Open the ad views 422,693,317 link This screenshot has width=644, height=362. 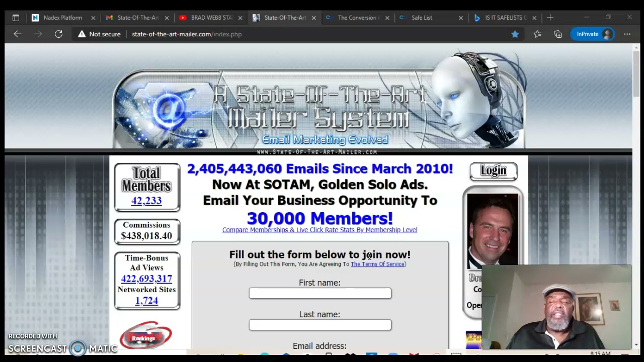click(146, 279)
